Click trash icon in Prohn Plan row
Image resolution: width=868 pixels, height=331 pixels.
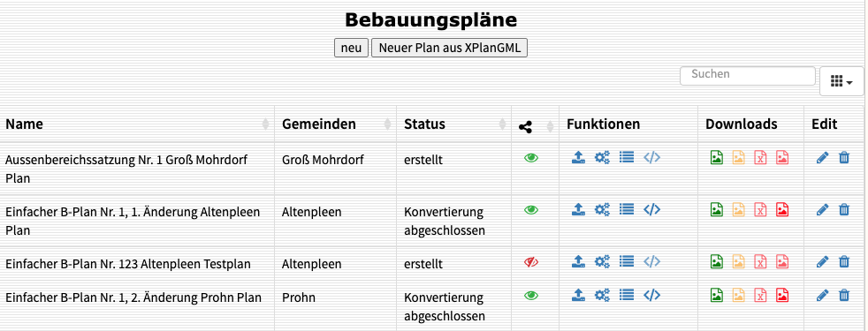[843, 296]
